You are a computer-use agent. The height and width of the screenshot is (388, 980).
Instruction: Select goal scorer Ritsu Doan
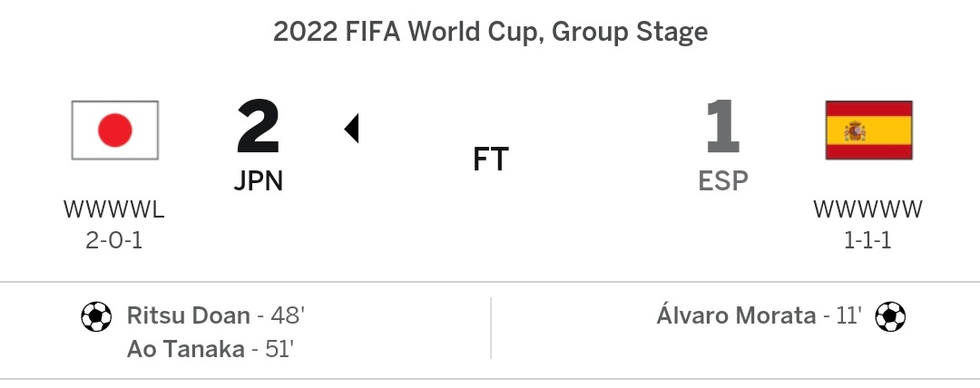[188, 315]
